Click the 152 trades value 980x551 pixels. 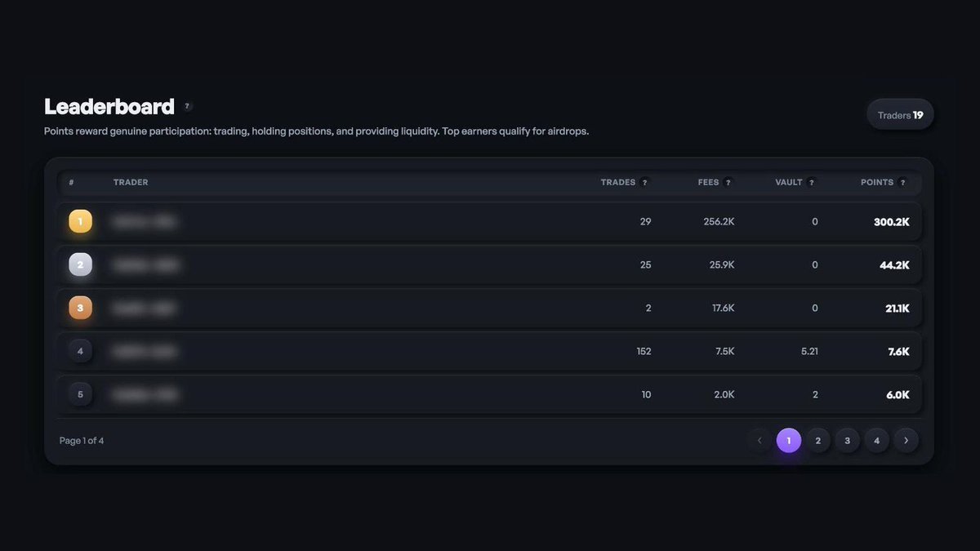coord(644,351)
